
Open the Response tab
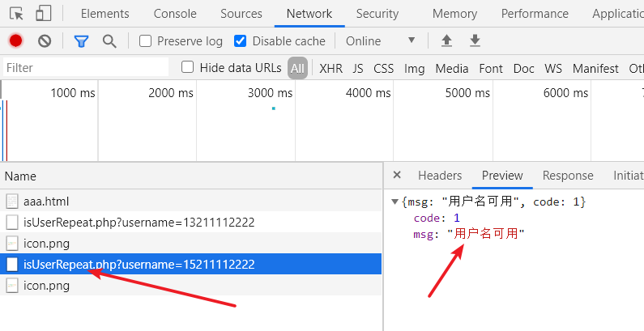[x=567, y=176]
